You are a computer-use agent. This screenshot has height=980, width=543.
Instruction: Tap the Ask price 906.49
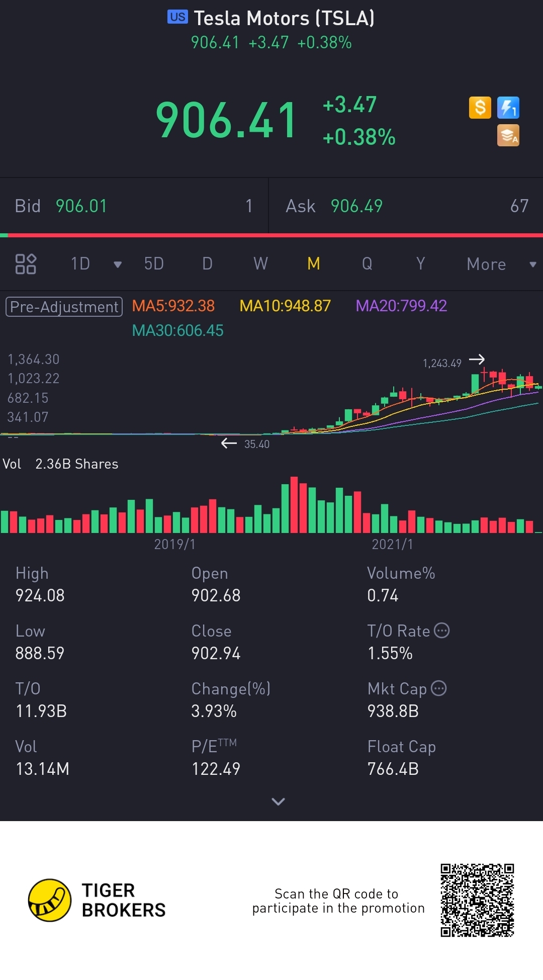356,206
